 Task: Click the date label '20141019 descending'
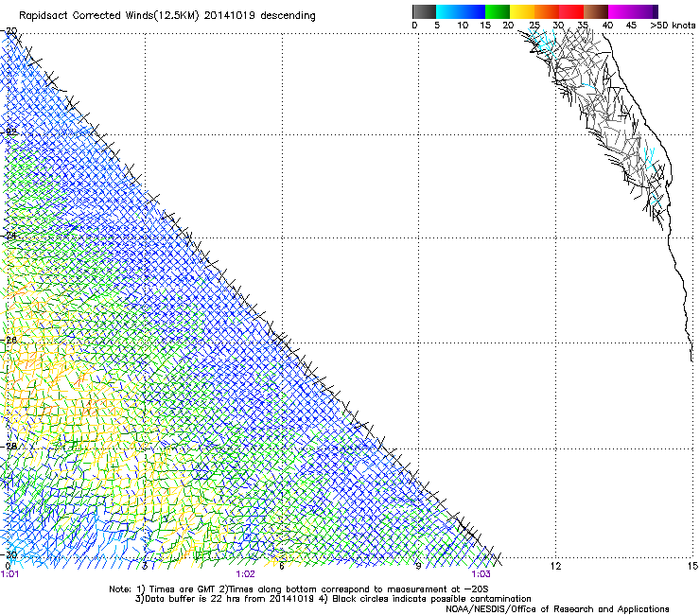(259, 16)
